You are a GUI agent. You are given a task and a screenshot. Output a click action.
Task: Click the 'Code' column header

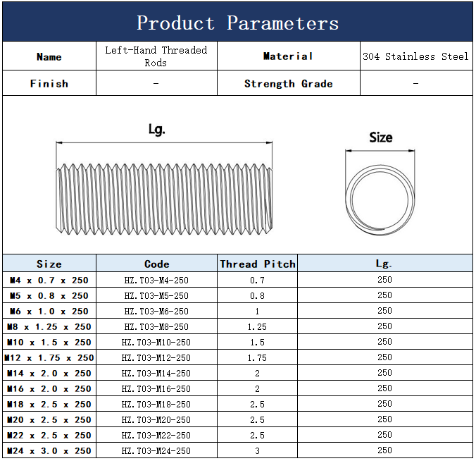[x=156, y=264]
